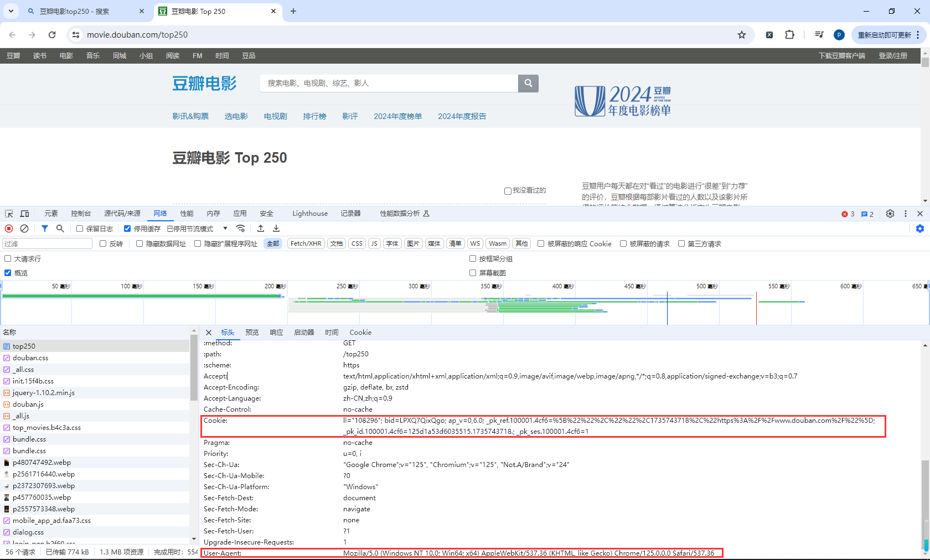Select the jquery-1.10.2.min.js request row
Screen dimensions: 930x560
coord(95,393)
